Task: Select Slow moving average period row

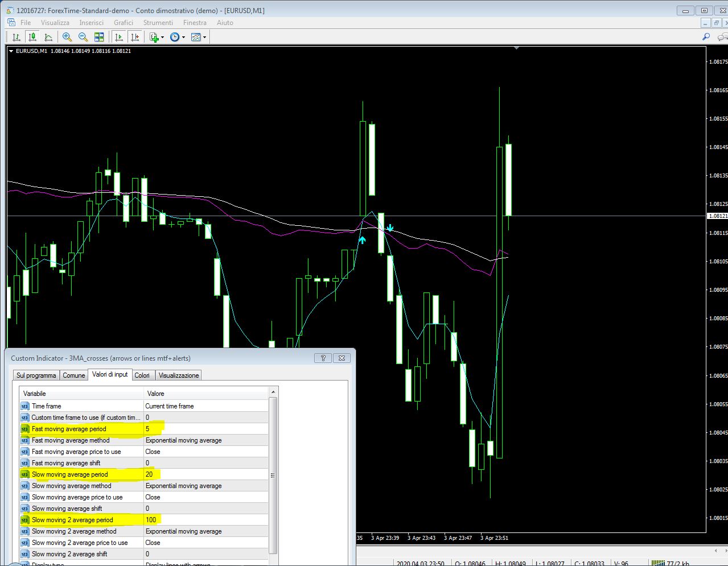Action: click(81, 474)
